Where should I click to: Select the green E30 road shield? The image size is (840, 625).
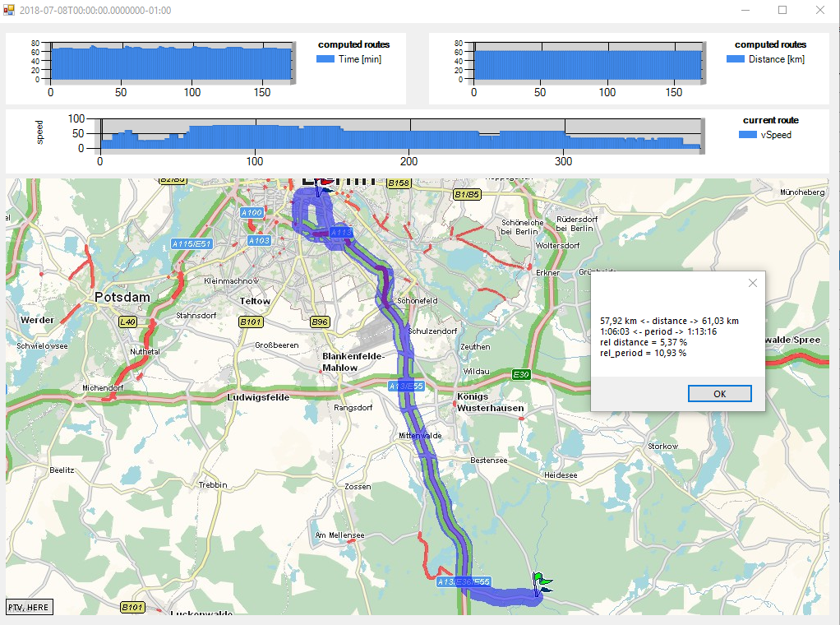pyautogui.click(x=520, y=374)
